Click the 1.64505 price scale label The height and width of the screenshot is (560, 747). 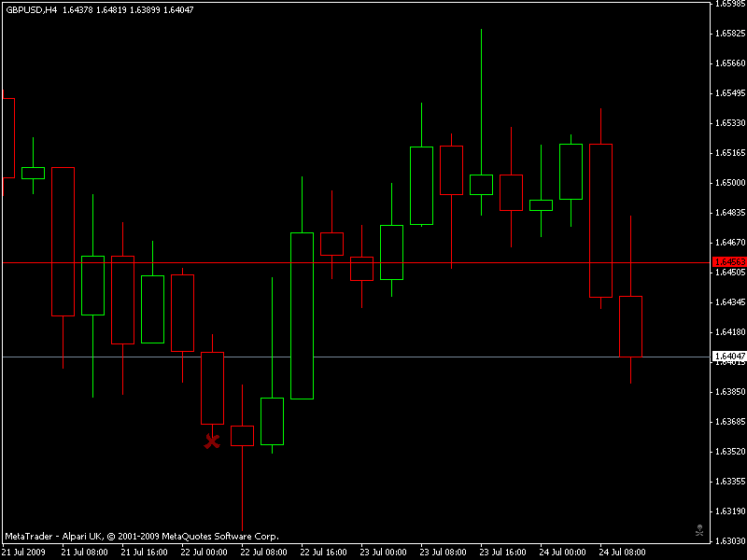click(730, 273)
